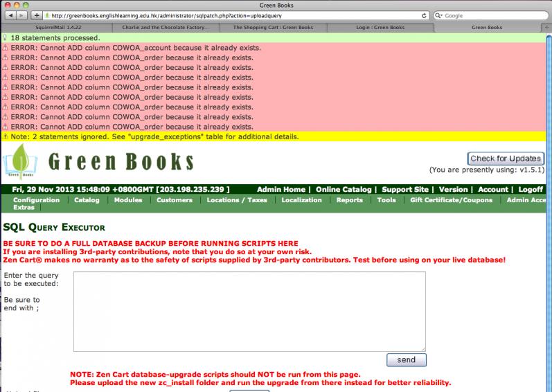The height and width of the screenshot is (392, 552).
Task: Click 'Be sure to end with ;' label
Action: coord(22,303)
